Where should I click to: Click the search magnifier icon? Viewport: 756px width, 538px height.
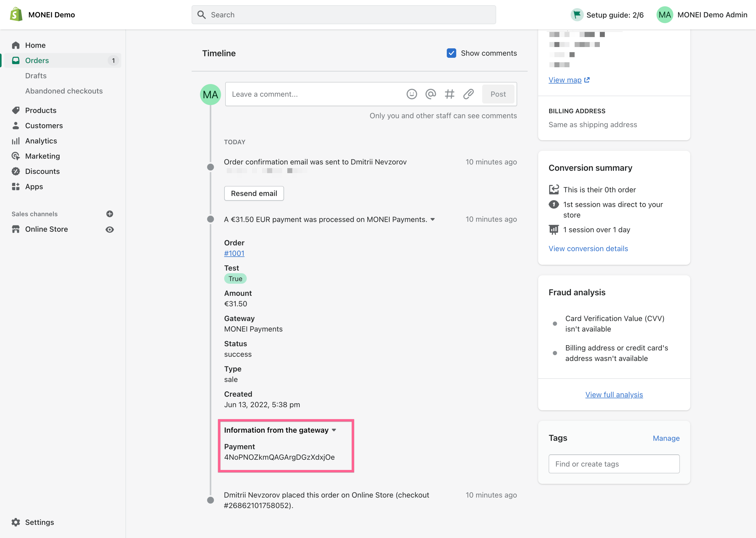(x=201, y=14)
